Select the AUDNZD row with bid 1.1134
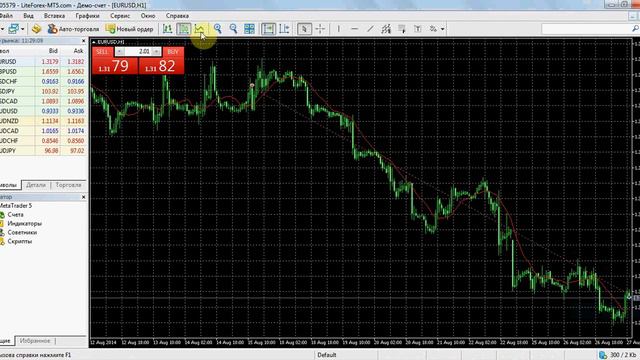 43,121
